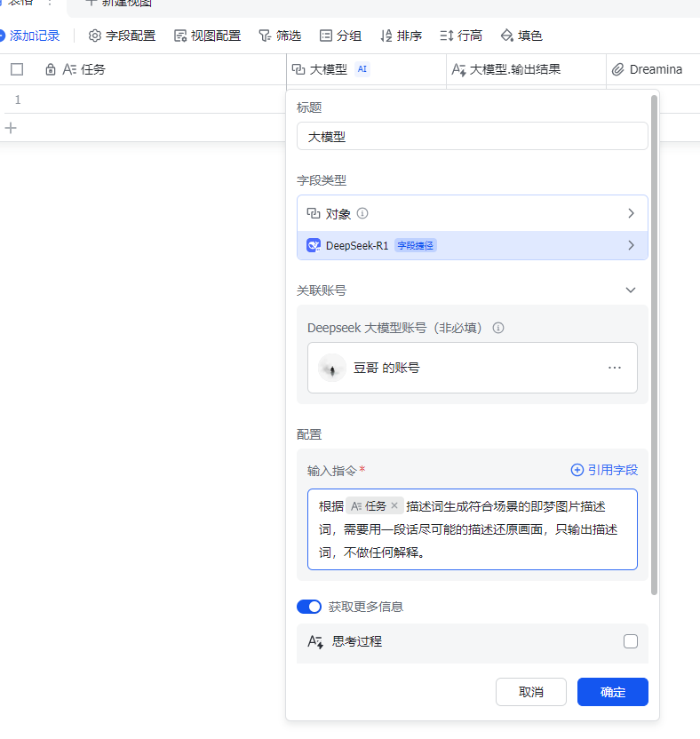700x739 pixels.
Task: Click the 确定 button
Action: click(613, 692)
